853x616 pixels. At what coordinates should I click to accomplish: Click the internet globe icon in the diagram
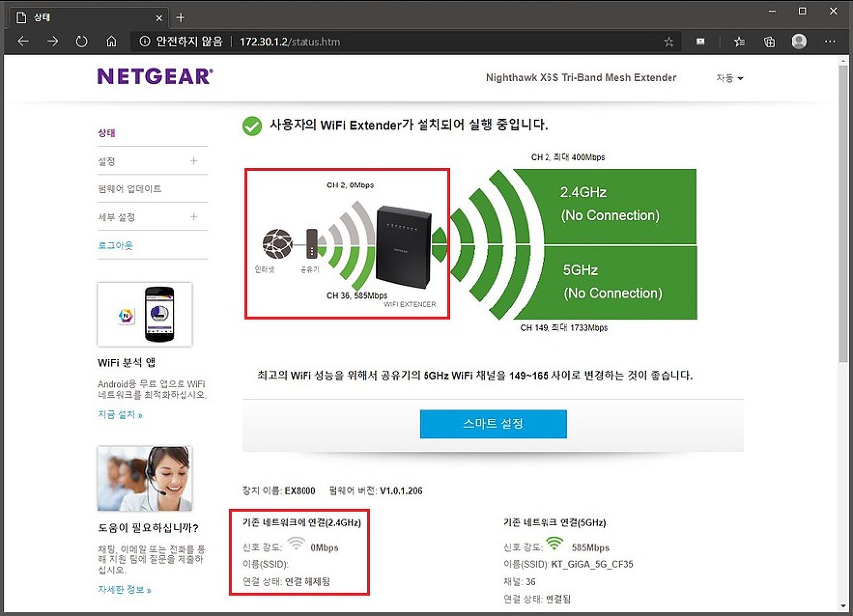(278, 244)
